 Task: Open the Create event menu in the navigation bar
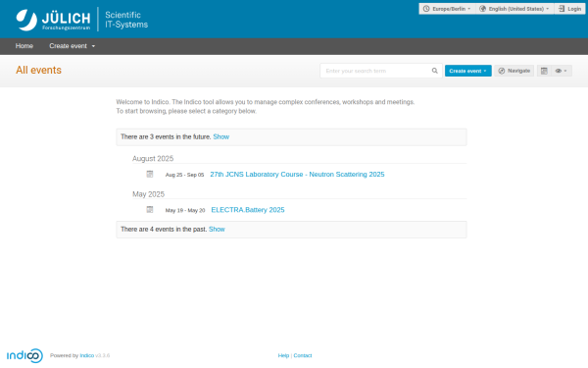[x=72, y=46]
